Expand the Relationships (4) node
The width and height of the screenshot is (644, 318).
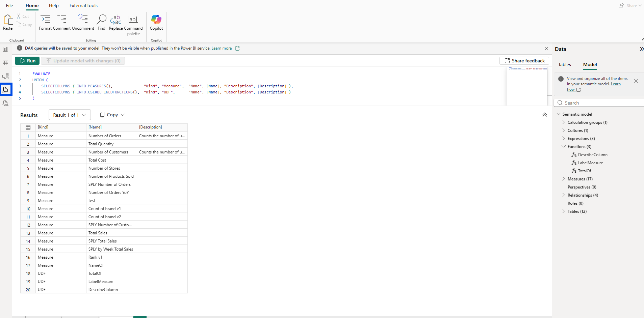(x=564, y=195)
